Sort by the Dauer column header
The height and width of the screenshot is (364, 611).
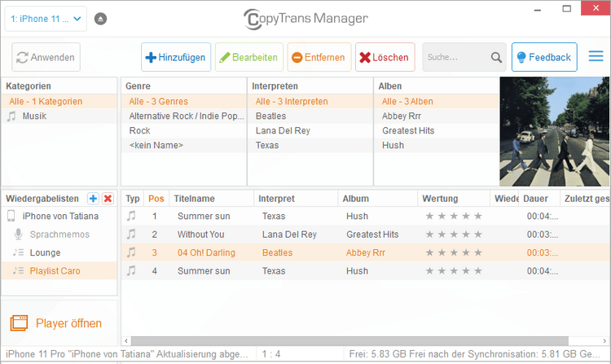click(539, 199)
